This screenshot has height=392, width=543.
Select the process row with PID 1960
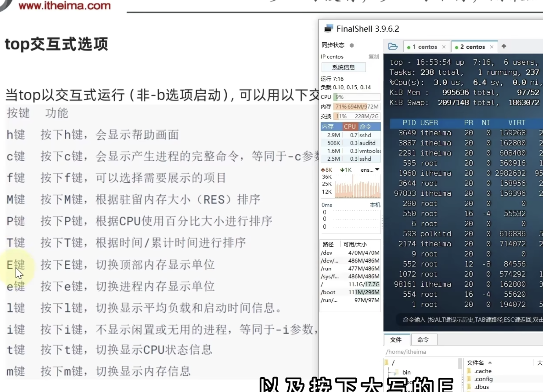pos(466,173)
